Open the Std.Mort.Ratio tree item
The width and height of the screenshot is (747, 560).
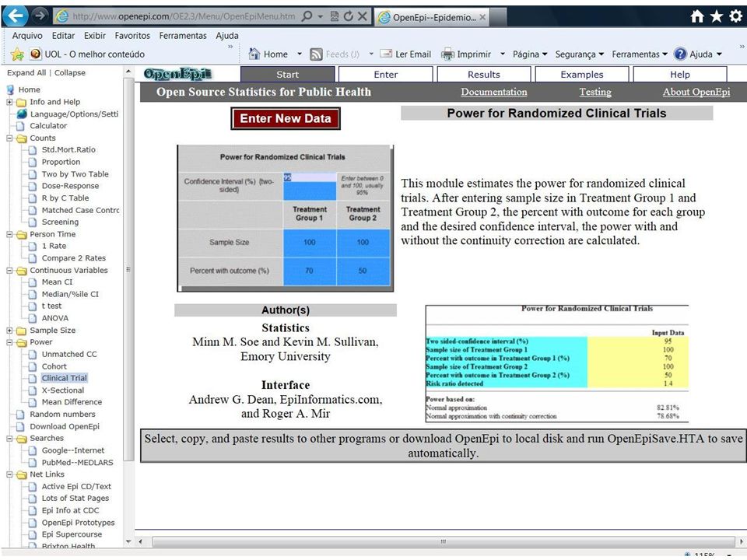pyautogui.click(x=68, y=149)
